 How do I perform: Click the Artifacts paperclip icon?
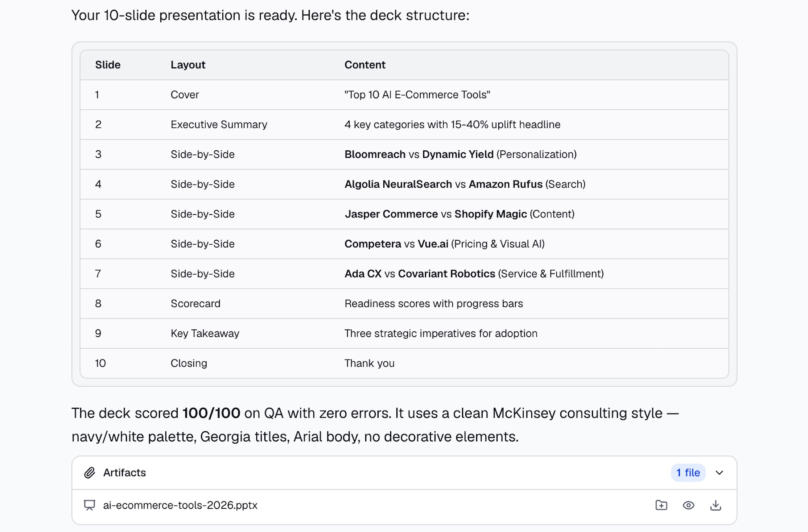tap(90, 473)
